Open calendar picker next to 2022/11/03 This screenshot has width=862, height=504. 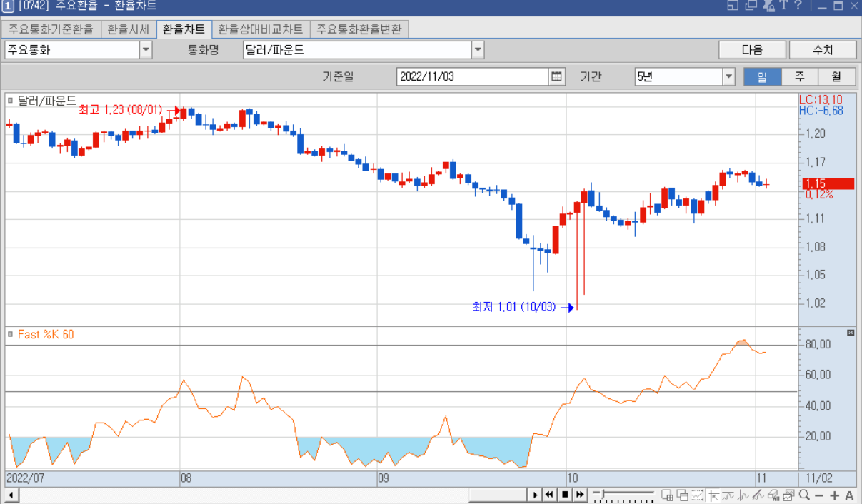tap(557, 76)
